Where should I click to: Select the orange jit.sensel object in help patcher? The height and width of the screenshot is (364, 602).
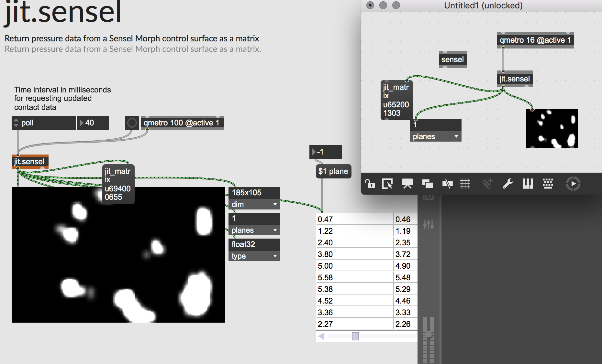(x=30, y=162)
